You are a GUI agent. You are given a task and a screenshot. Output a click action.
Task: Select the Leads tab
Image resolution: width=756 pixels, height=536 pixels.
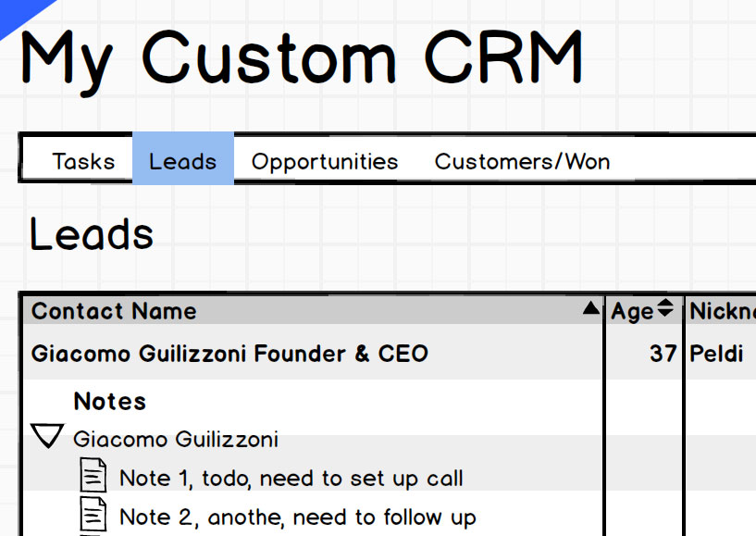182,161
